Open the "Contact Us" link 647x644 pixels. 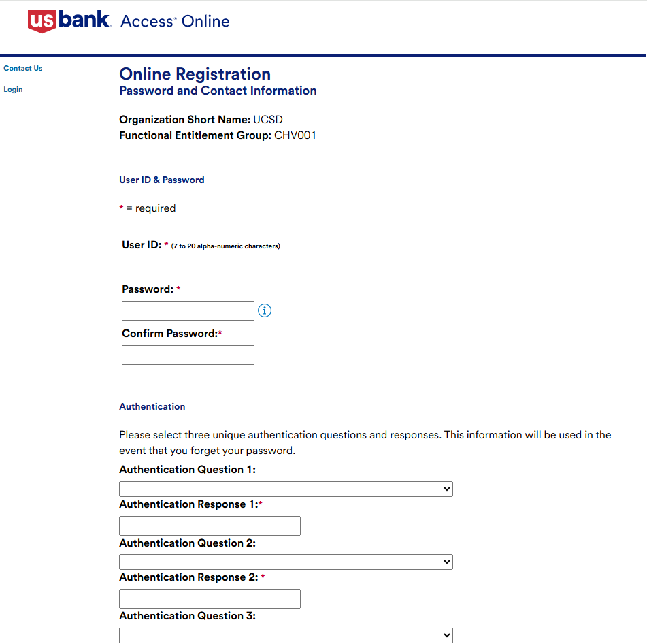(x=22, y=68)
